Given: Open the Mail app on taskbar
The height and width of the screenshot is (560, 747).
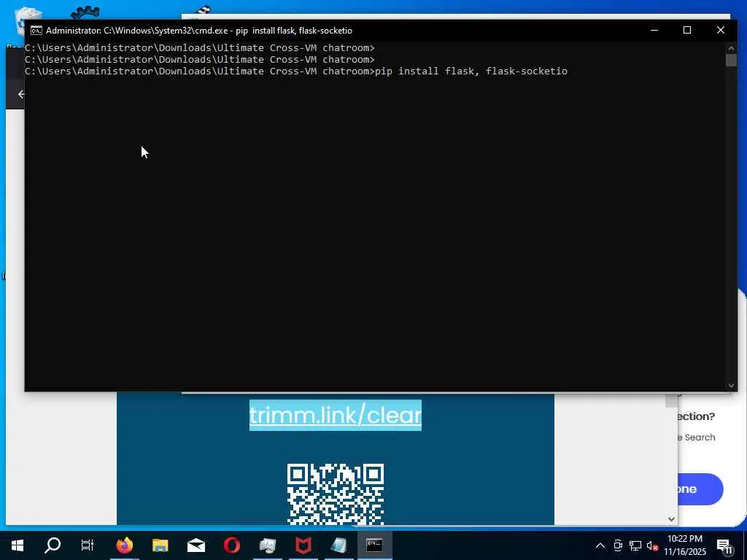Looking at the screenshot, I should pos(196,545).
